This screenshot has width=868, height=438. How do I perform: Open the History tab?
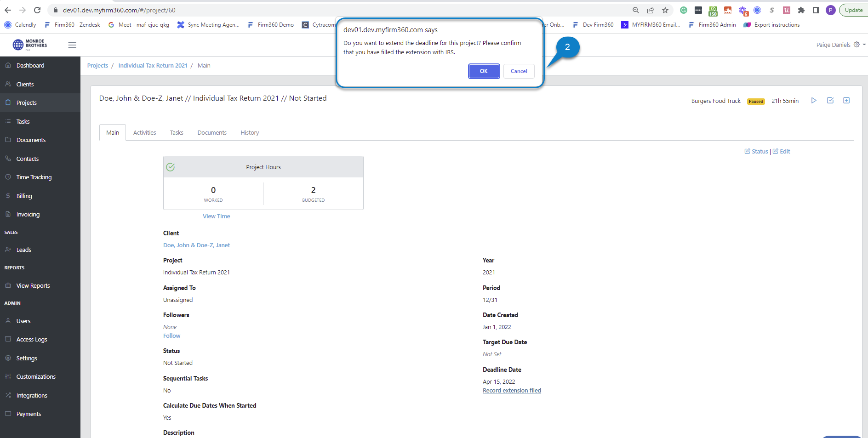click(250, 133)
